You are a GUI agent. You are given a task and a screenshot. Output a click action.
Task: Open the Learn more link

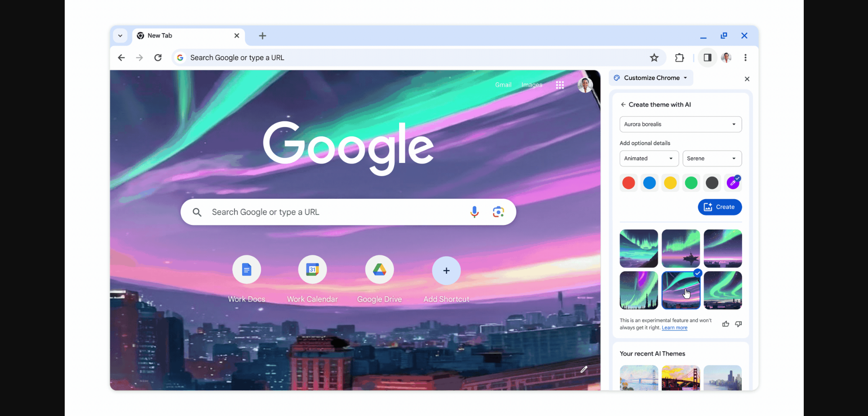tap(674, 327)
